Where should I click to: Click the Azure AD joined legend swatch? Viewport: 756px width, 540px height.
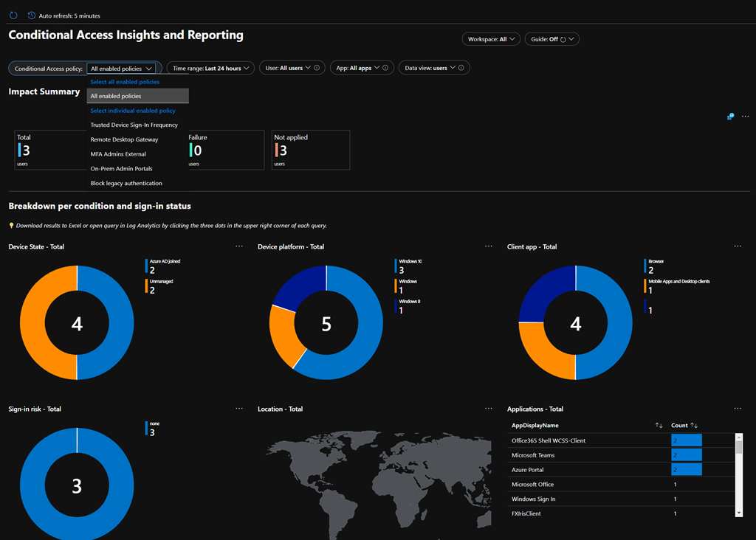146,266
